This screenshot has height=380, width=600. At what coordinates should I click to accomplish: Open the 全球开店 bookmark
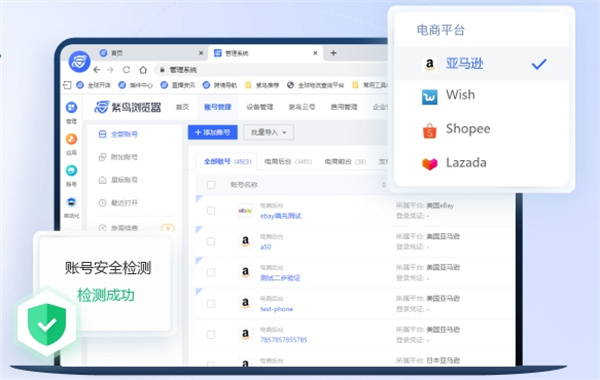(93, 85)
